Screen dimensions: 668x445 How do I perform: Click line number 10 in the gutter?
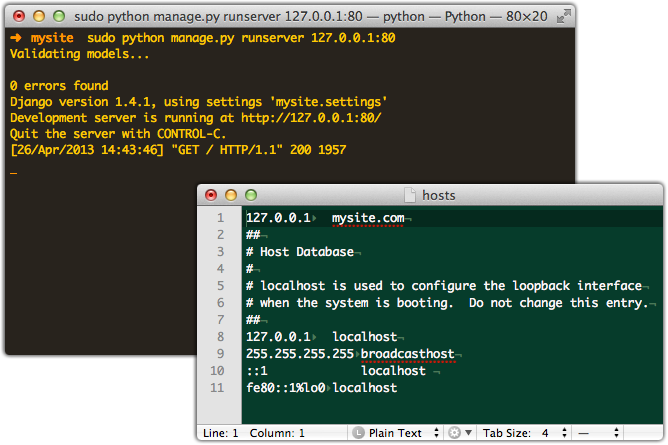(217, 371)
